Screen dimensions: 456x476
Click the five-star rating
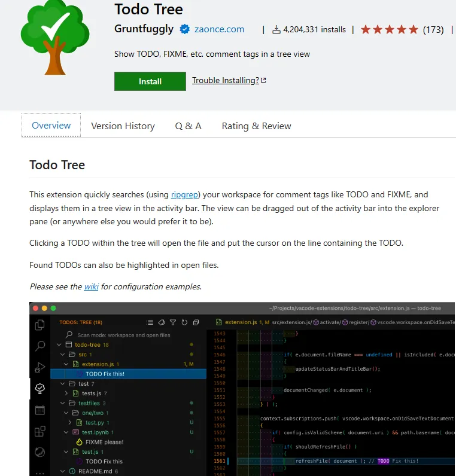[x=390, y=30]
